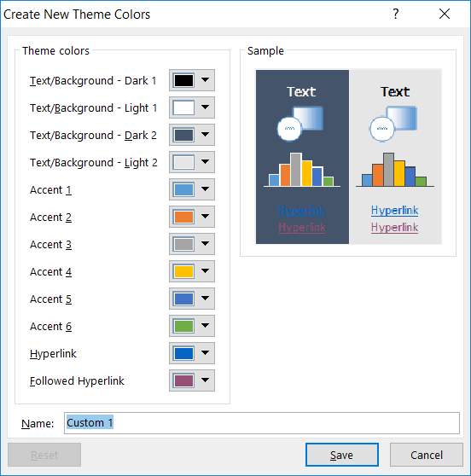Click the 'Name:' label
Screen dimensions: 471x476
pyautogui.click(x=38, y=423)
